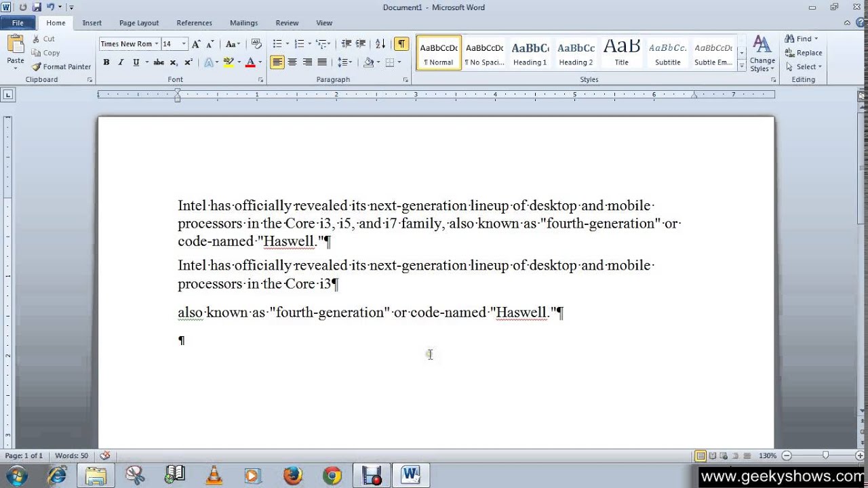Viewport: 868px width, 488px height.
Task: Toggle Strikethrough formatting
Action: pos(159,62)
